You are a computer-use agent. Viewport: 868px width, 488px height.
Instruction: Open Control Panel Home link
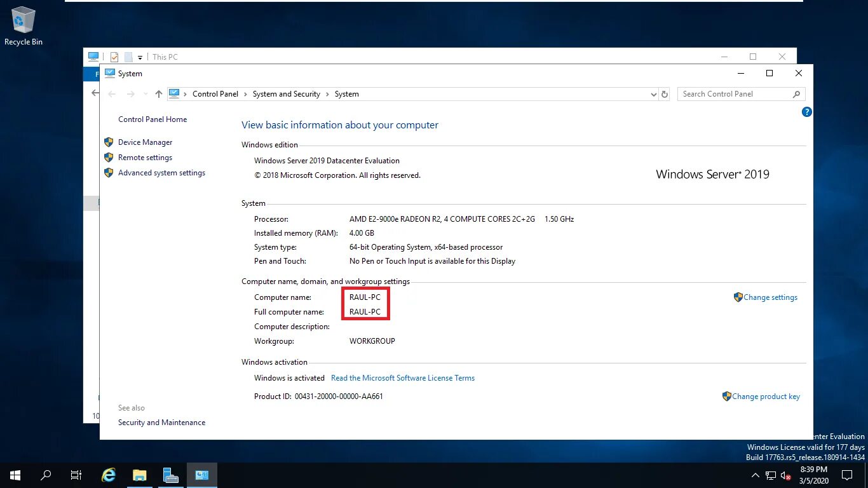(153, 119)
